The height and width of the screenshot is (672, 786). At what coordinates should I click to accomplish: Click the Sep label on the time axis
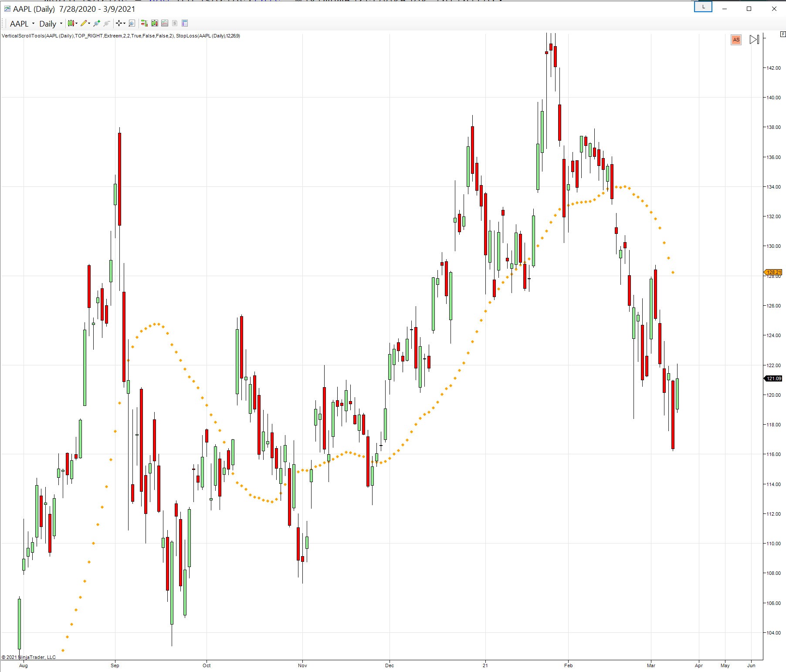pos(115,665)
